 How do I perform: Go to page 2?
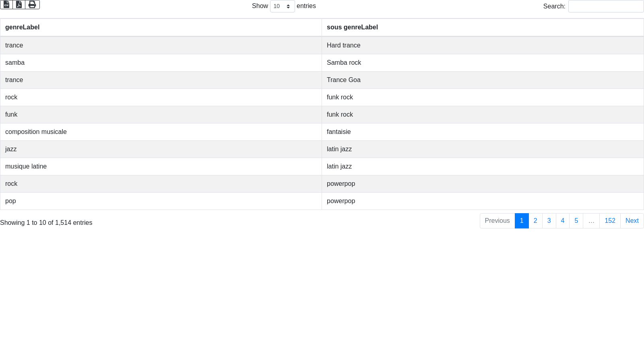[535, 221]
